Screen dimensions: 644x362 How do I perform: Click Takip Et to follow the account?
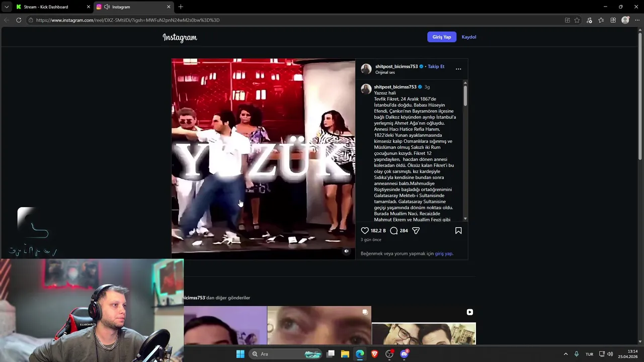coord(436,66)
